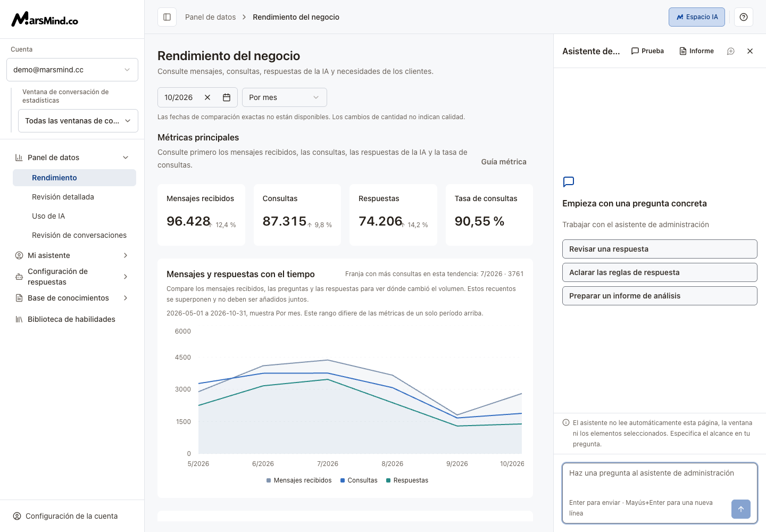
Task: Choose Preparar un informe de análisis
Action: (660, 296)
